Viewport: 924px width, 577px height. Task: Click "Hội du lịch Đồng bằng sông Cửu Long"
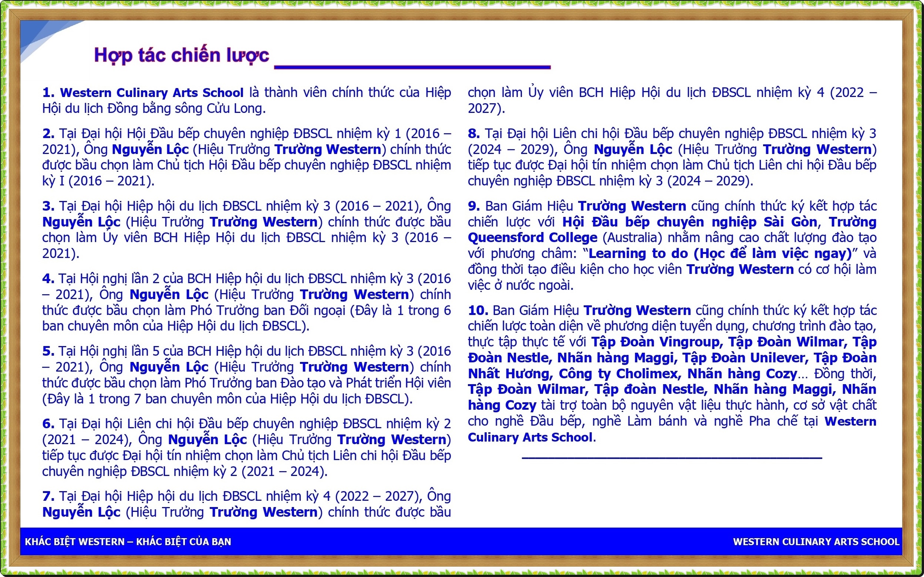(152, 109)
